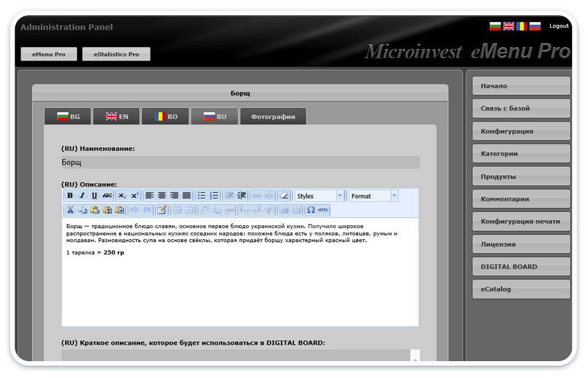The width and height of the screenshot is (588, 378).
Task: Log out of the administration panel
Action: [x=559, y=26]
